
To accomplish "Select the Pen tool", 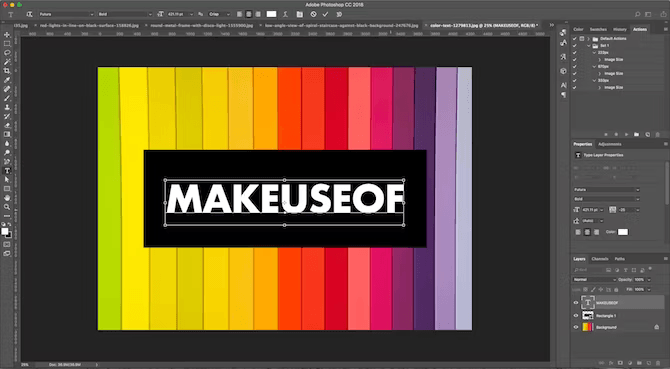I will (x=7, y=161).
